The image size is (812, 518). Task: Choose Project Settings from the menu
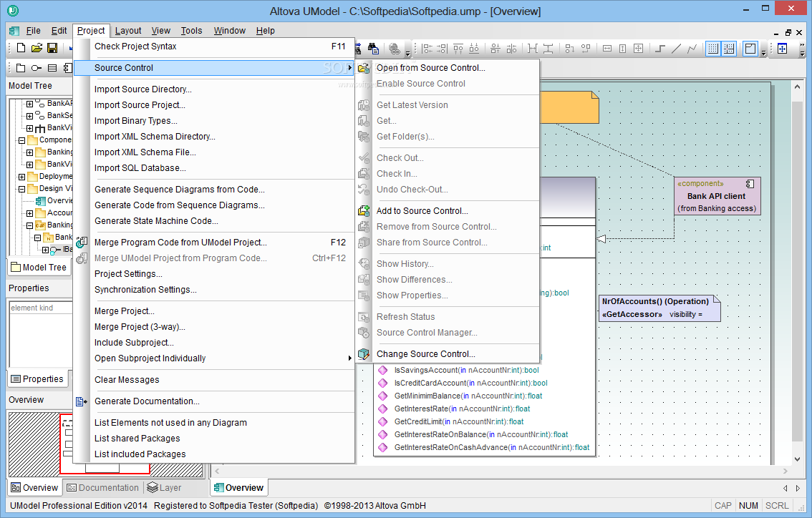[x=214, y=274]
